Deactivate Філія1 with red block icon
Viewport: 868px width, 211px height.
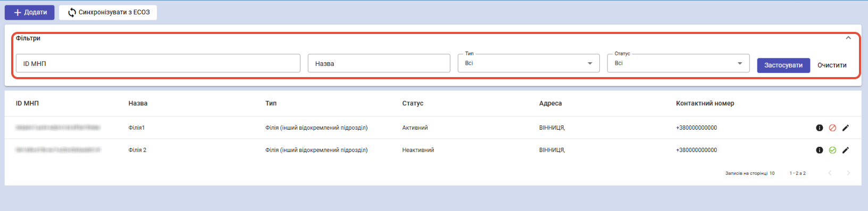click(833, 128)
